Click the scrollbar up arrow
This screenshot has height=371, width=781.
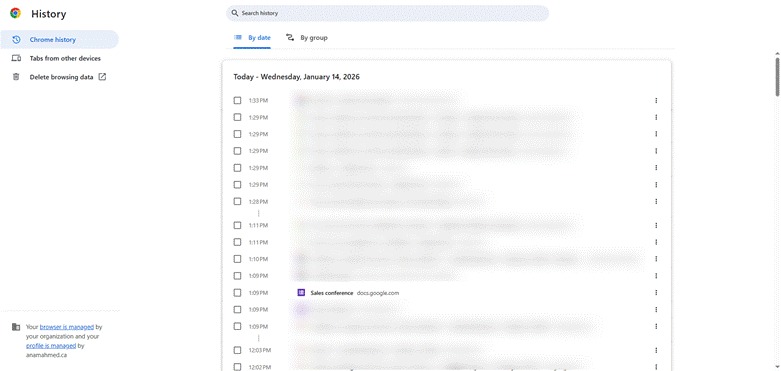tap(777, 53)
